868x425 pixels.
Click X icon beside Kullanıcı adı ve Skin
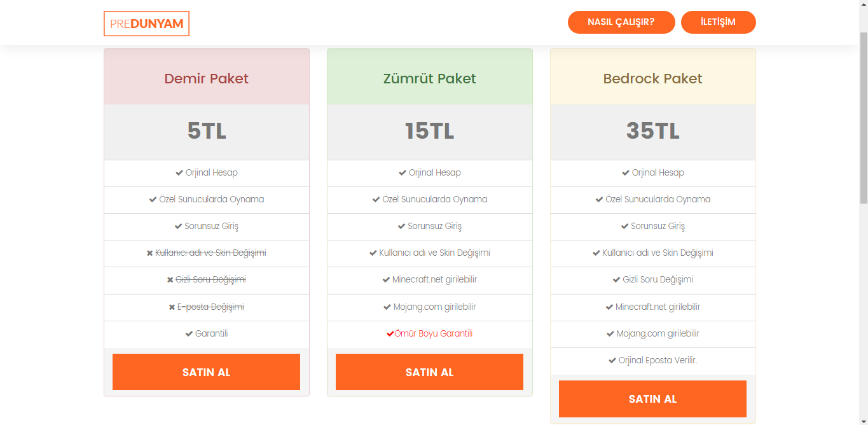pos(150,253)
